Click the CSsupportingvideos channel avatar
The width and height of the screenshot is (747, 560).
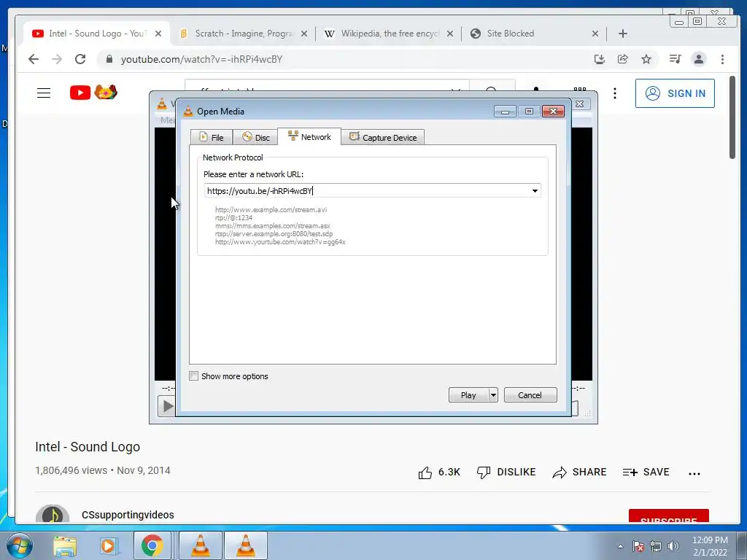pos(53,513)
